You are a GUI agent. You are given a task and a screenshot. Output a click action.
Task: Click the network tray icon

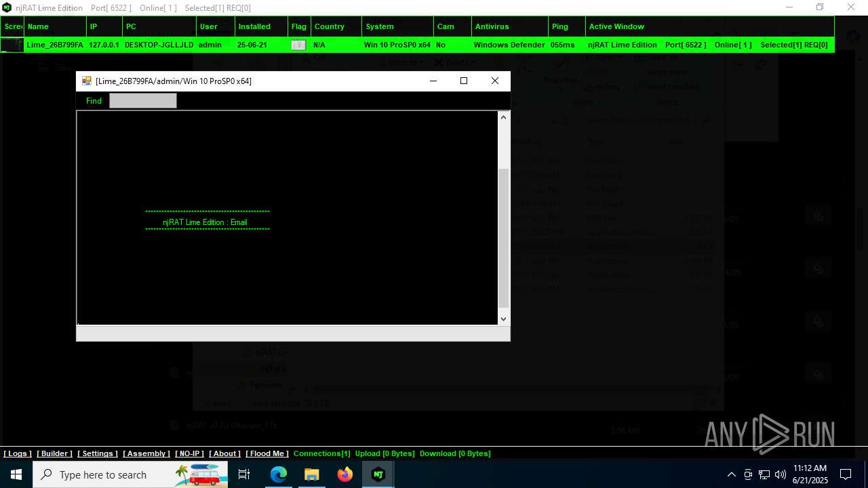764,474
